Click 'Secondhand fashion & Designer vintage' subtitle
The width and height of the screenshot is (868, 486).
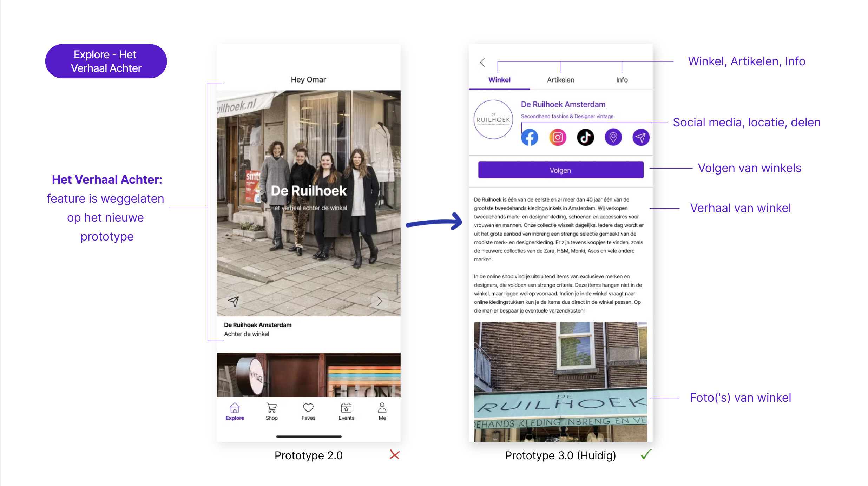567,116
